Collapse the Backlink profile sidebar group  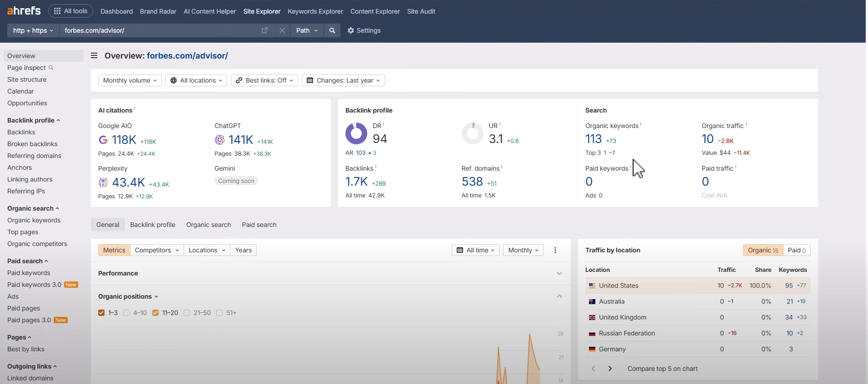coord(34,120)
